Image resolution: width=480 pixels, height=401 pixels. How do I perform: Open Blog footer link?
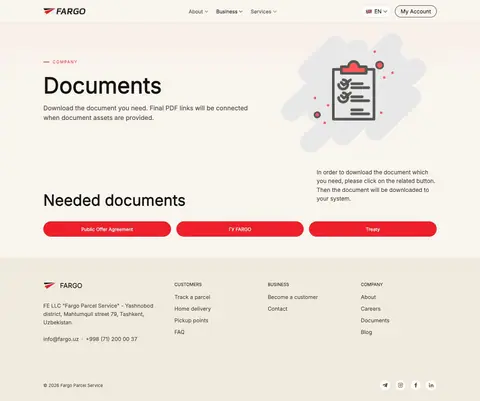point(366,332)
